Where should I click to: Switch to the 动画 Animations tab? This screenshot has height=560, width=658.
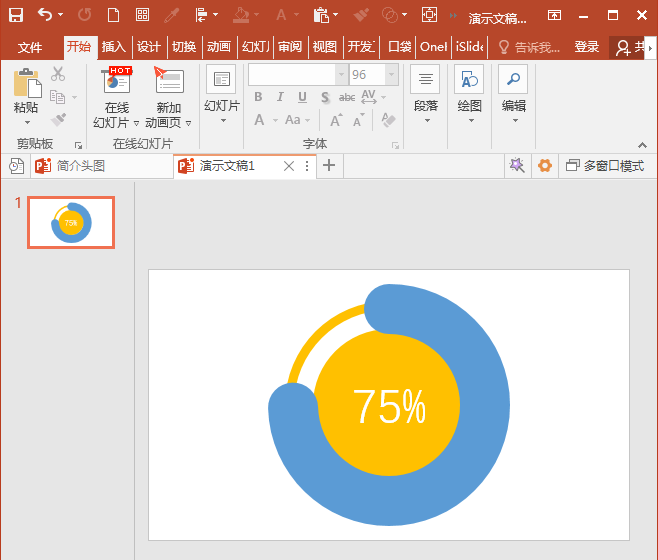tap(219, 47)
